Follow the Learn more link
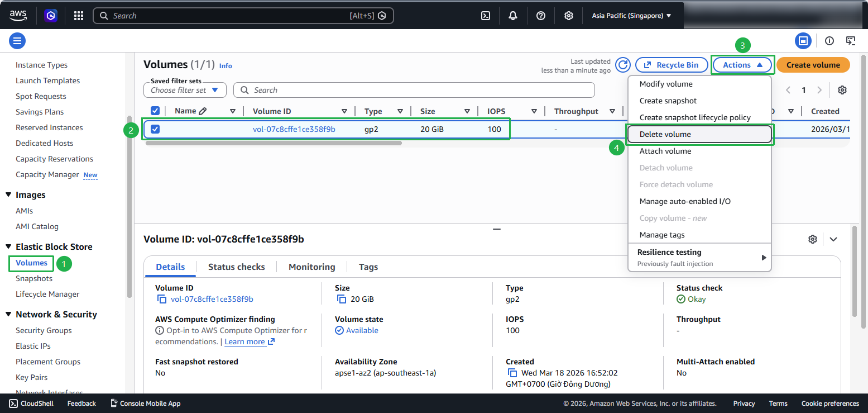The height and width of the screenshot is (413, 868). tap(250, 341)
